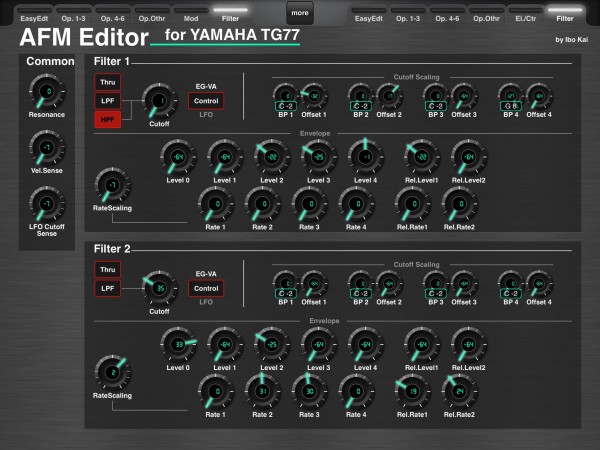The width and height of the screenshot is (600, 450).
Task: Select LPF mode for Filter 1
Action: tap(108, 101)
